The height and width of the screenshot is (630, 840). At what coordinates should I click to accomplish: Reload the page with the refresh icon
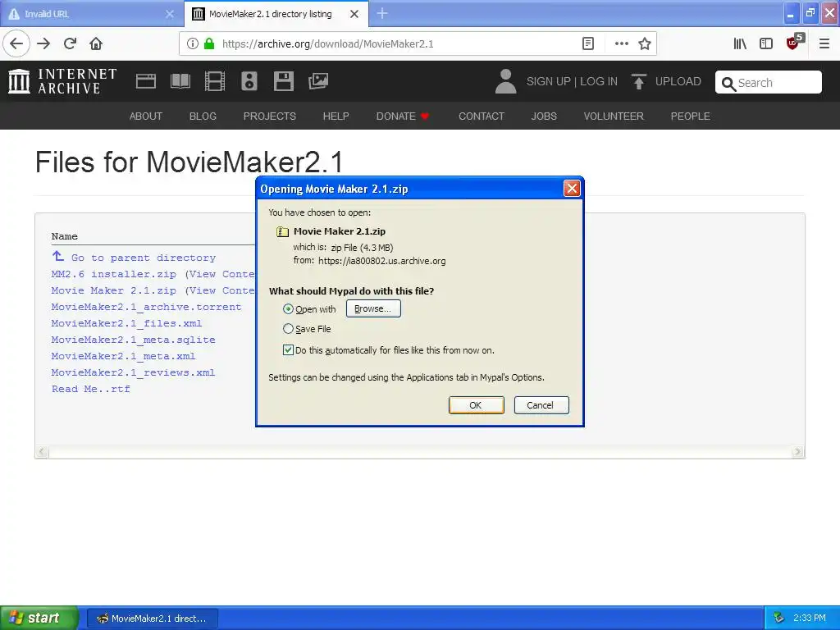tap(70, 44)
